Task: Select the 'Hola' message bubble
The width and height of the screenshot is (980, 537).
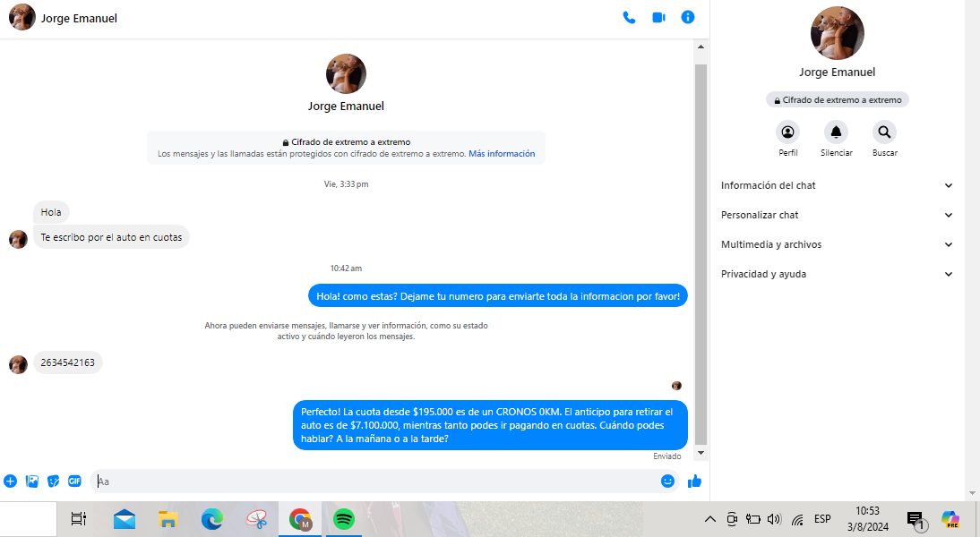Action: point(51,212)
